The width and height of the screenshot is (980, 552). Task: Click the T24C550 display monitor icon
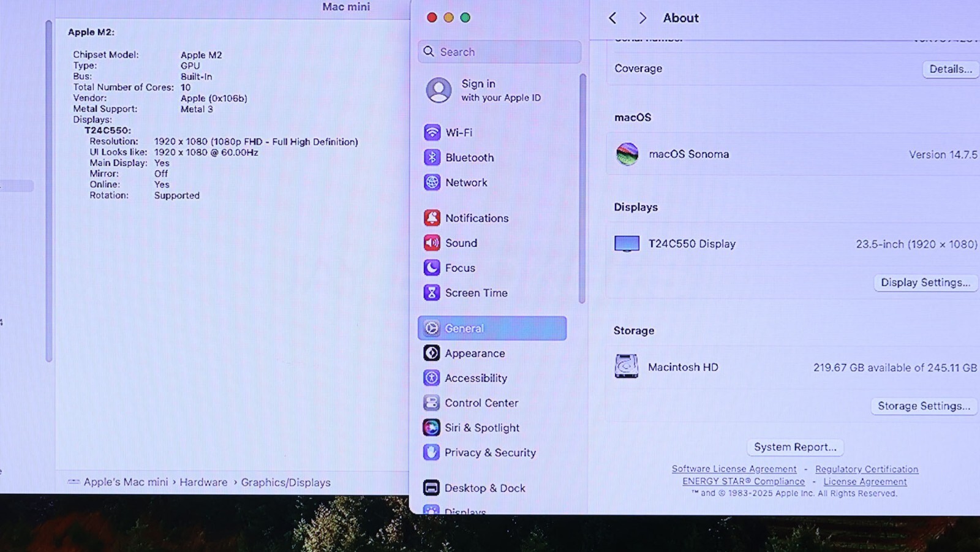pyautogui.click(x=627, y=244)
